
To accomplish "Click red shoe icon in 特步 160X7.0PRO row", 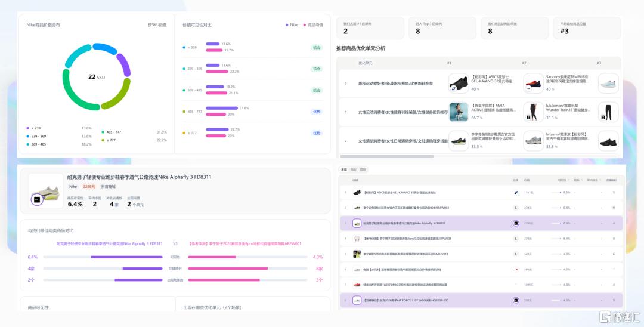I will pyautogui.click(x=357, y=285).
